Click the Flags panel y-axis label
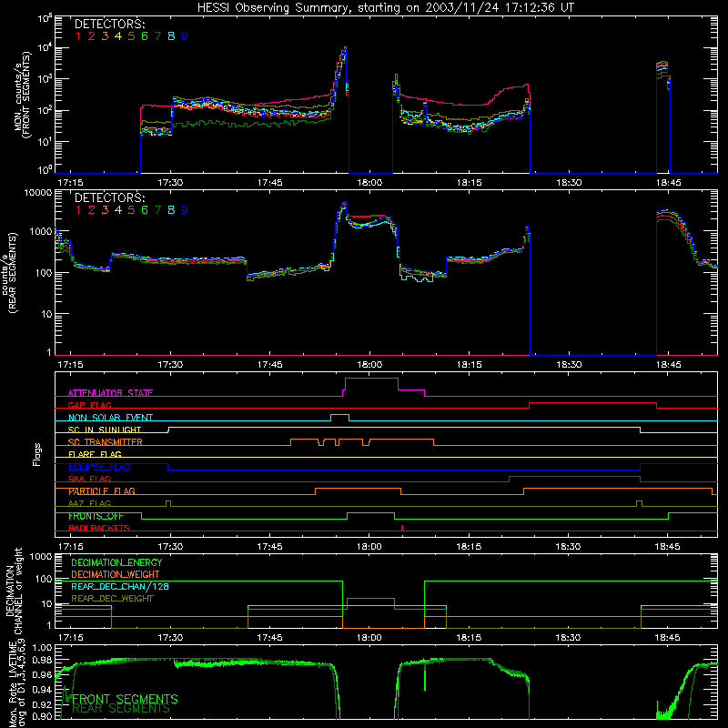The height and width of the screenshot is (728, 728). click(37, 454)
